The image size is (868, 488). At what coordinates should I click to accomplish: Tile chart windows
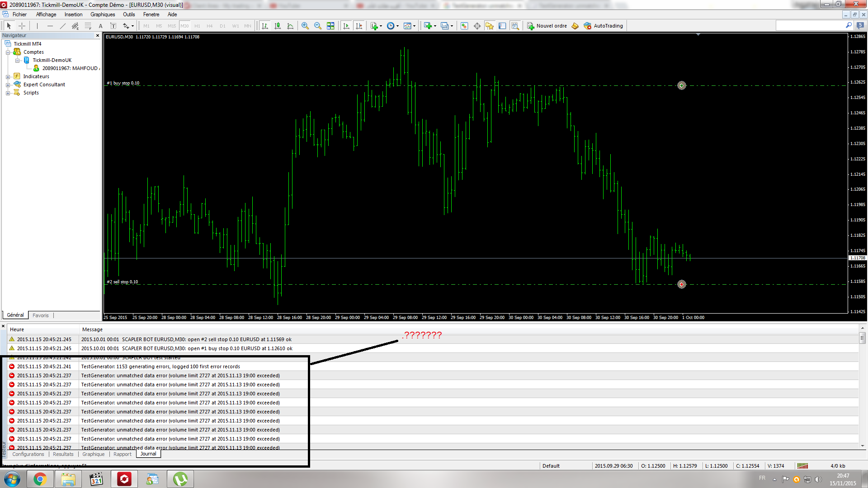[330, 26]
